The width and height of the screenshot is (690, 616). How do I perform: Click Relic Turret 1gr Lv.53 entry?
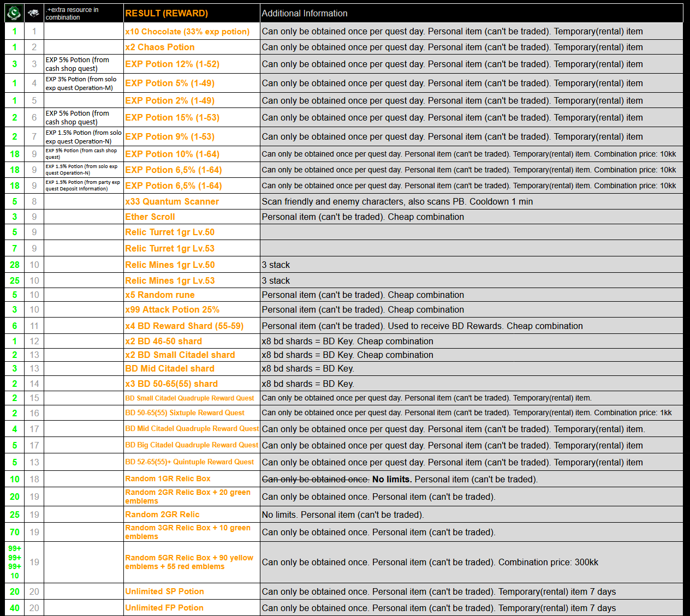pyautogui.click(x=170, y=248)
